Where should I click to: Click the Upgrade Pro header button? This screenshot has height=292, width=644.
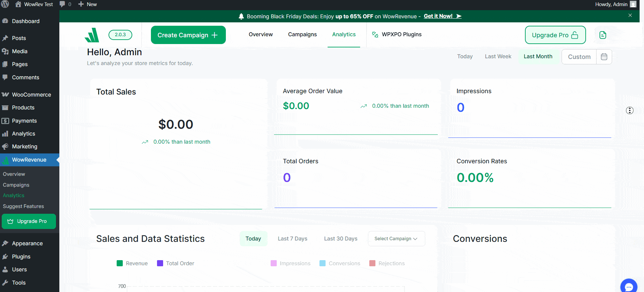point(555,35)
